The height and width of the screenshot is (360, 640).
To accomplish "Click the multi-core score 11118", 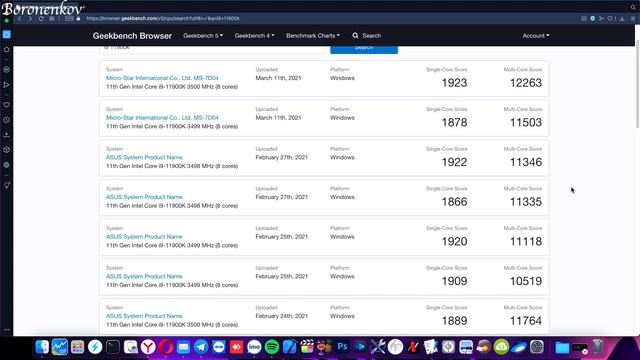I will click(526, 242).
